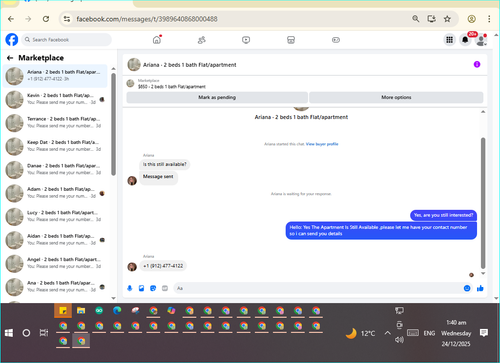Open Keep Dat conversation in list
The image size is (500, 363).
coord(55,146)
